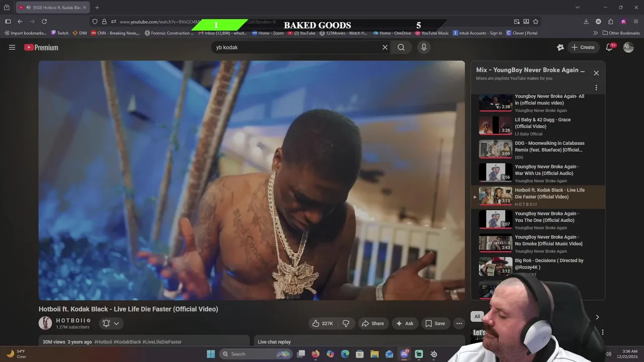Screen dimensions: 644x362
Task: Click the Windows taskbar Search box
Action: 256,354
